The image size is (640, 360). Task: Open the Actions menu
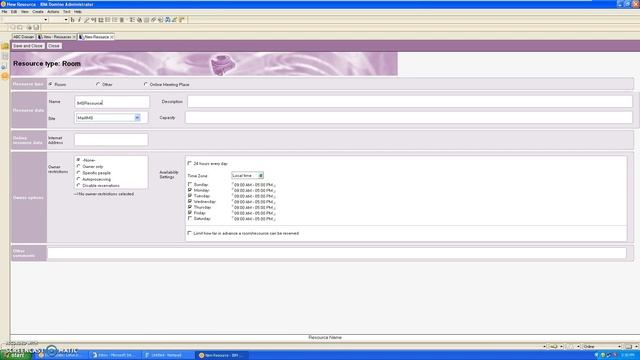53,12
